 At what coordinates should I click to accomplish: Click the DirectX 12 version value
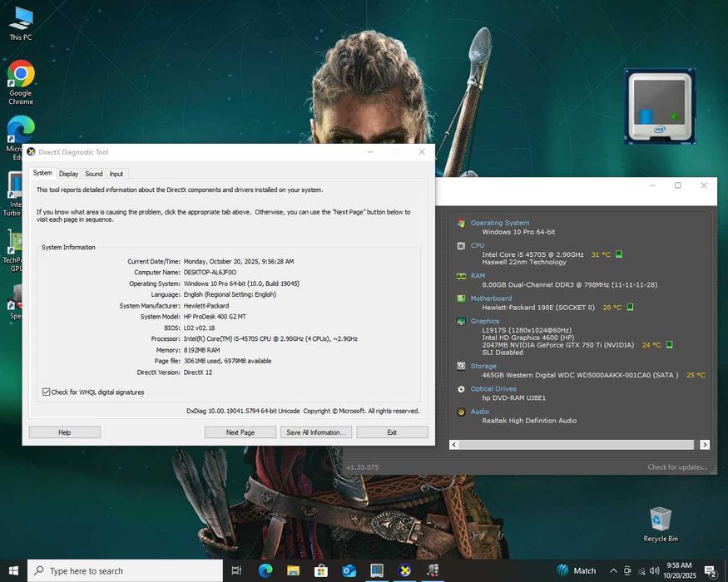click(x=198, y=372)
